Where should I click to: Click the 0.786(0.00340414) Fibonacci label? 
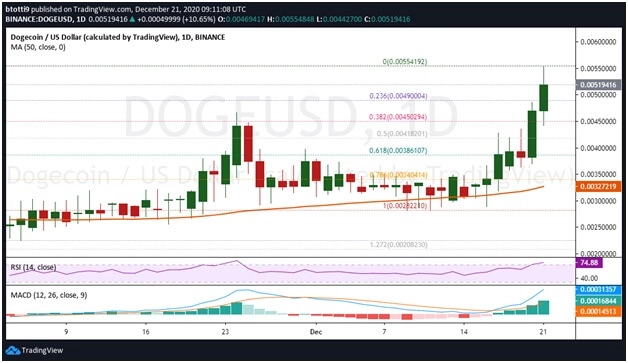[x=398, y=175]
